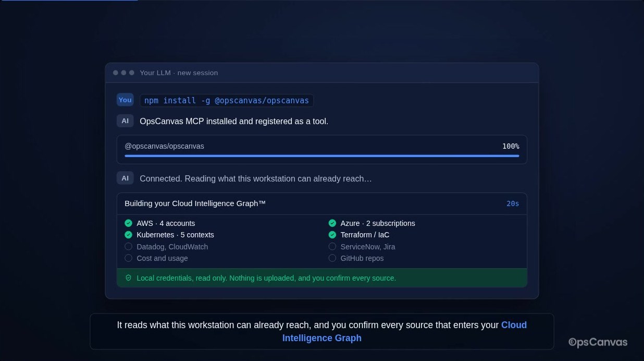Click the green check beside Terraform / IaC
The image size is (644, 361).
coord(332,235)
